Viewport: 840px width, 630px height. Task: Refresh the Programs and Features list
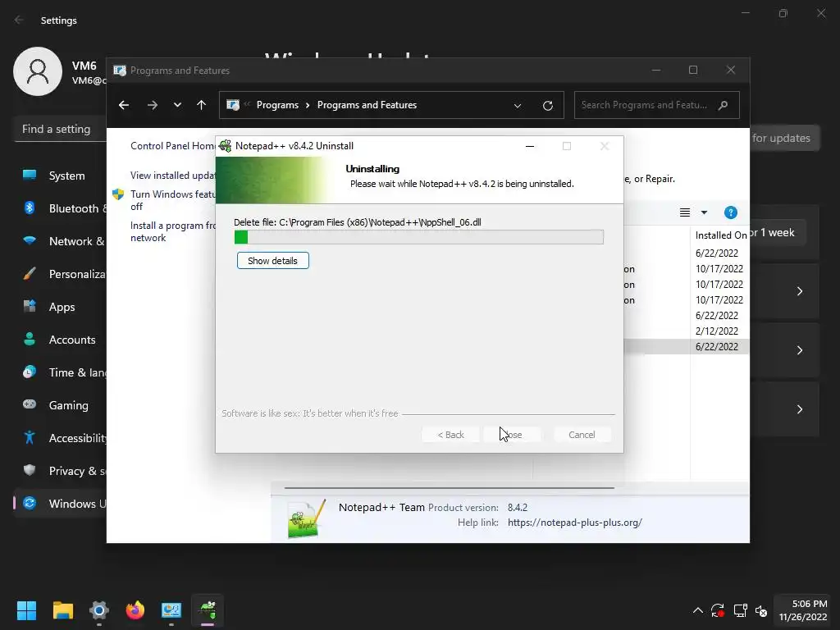tap(547, 106)
